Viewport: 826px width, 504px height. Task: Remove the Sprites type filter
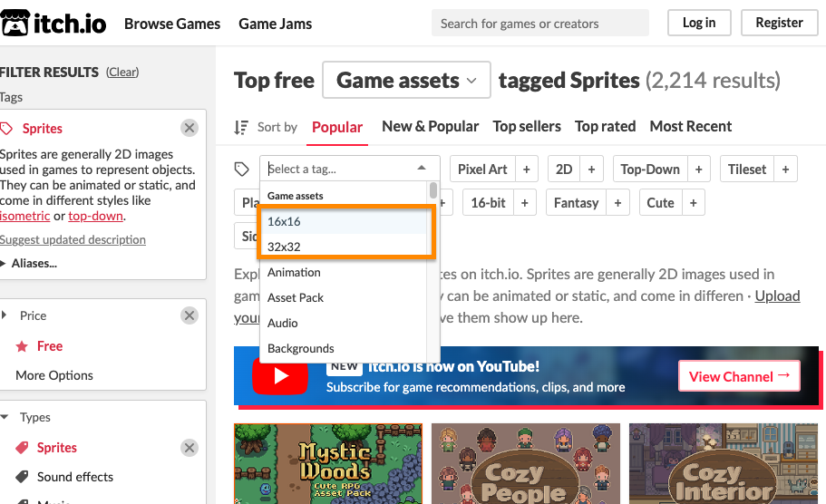click(x=189, y=448)
